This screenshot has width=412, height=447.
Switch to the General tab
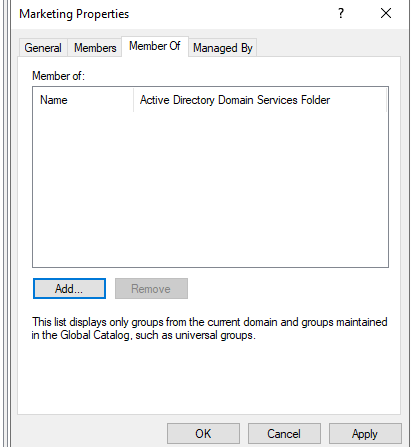click(x=43, y=48)
